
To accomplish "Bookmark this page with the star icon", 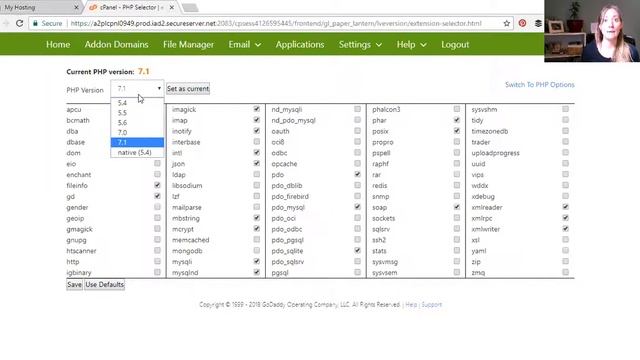I will 507,23.
